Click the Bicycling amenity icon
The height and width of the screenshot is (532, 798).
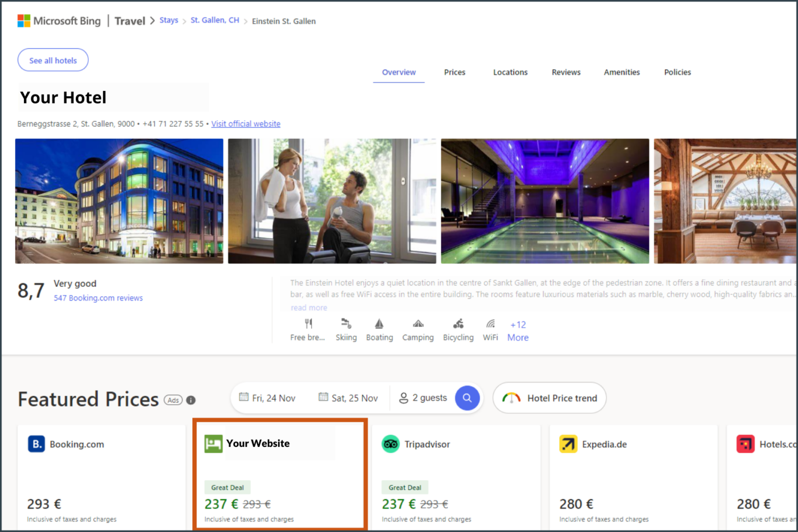(x=458, y=323)
